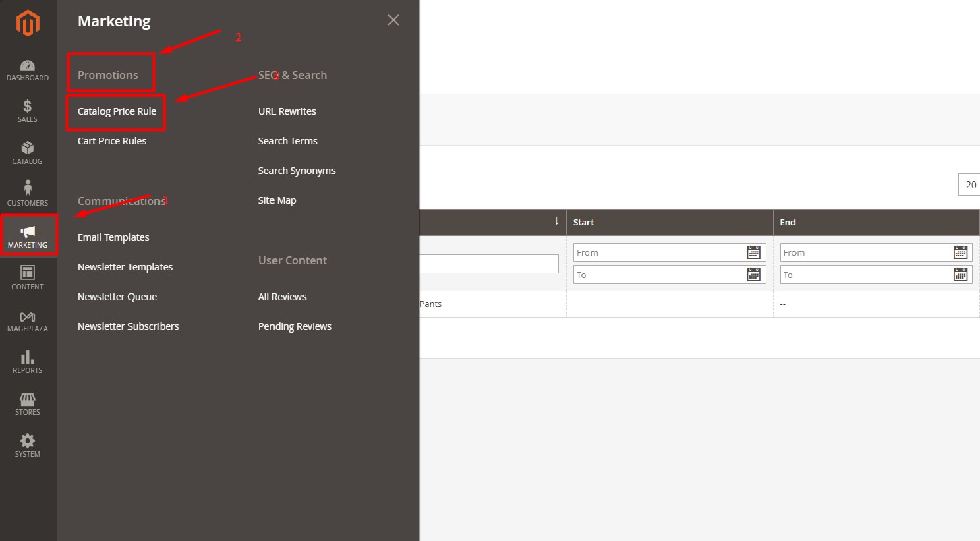The height and width of the screenshot is (541, 980).
Task: Select Cart Price Rules menu item
Action: (x=112, y=141)
